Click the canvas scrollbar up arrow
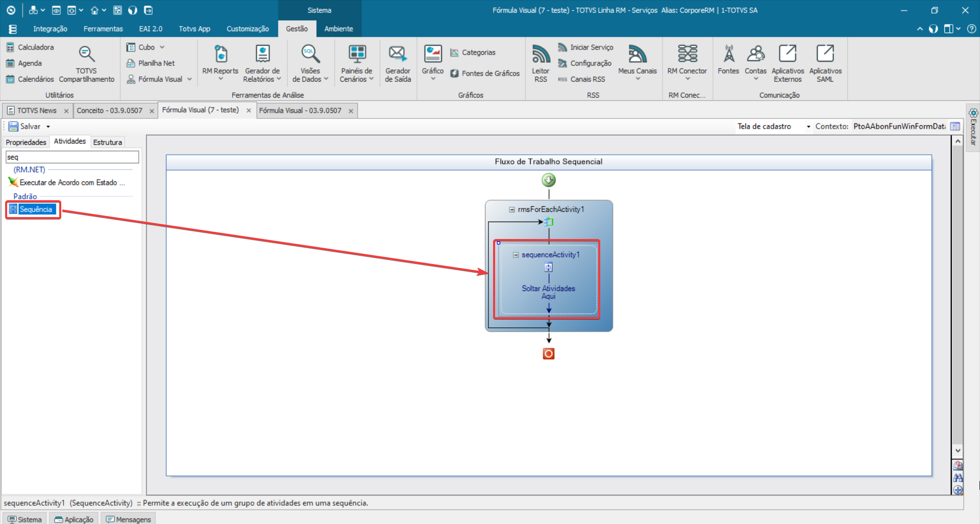The height and width of the screenshot is (524, 980). click(x=958, y=141)
